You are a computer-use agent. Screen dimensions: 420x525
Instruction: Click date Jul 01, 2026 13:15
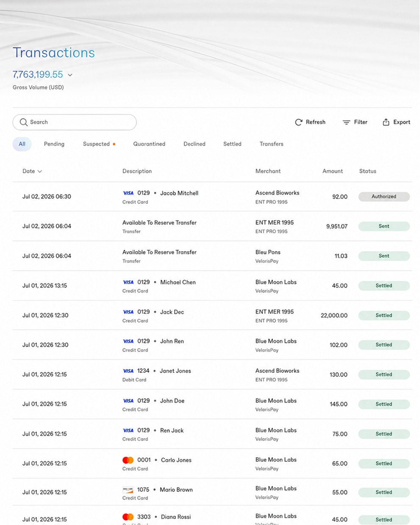(45, 286)
